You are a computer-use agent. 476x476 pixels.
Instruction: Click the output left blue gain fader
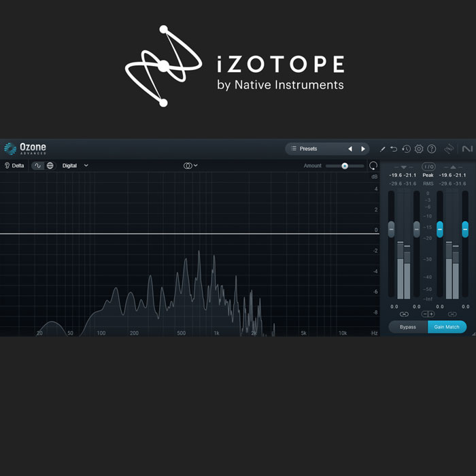pyautogui.click(x=439, y=230)
